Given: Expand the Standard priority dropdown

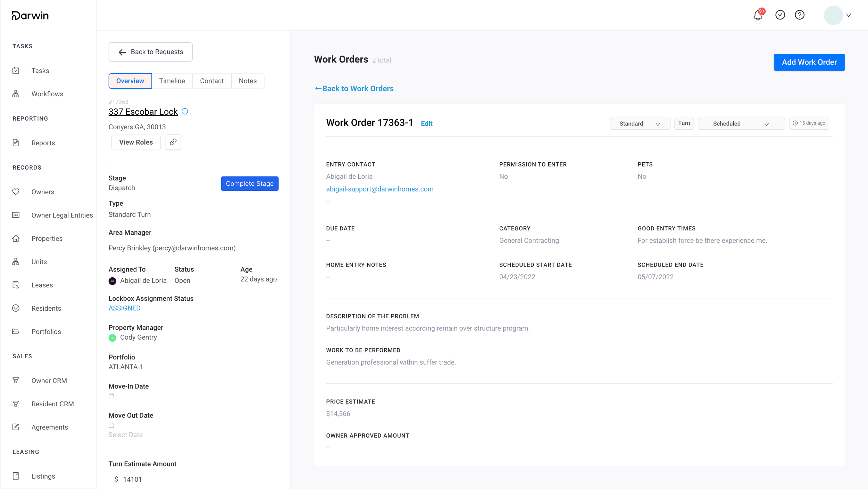Looking at the screenshot, I should [640, 124].
